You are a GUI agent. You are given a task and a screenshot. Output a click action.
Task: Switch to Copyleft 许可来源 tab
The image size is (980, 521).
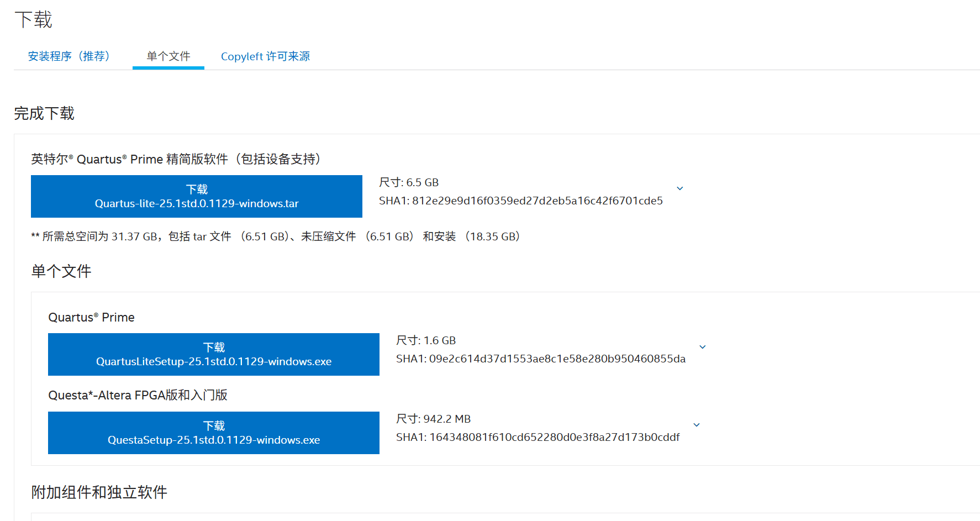[x=265, y=56]
